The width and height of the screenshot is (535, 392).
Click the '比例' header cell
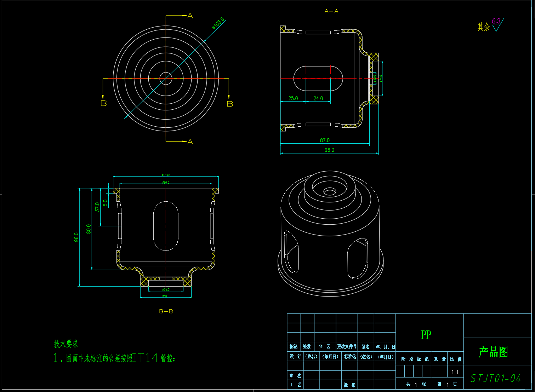[x=456, y=359]
